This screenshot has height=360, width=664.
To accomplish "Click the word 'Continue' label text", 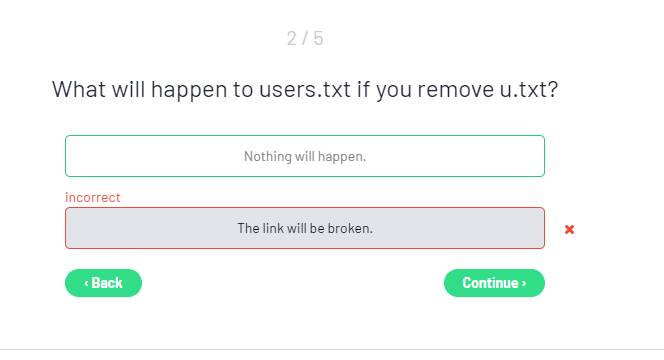I will pyautogui.click(x=490, y=283).
